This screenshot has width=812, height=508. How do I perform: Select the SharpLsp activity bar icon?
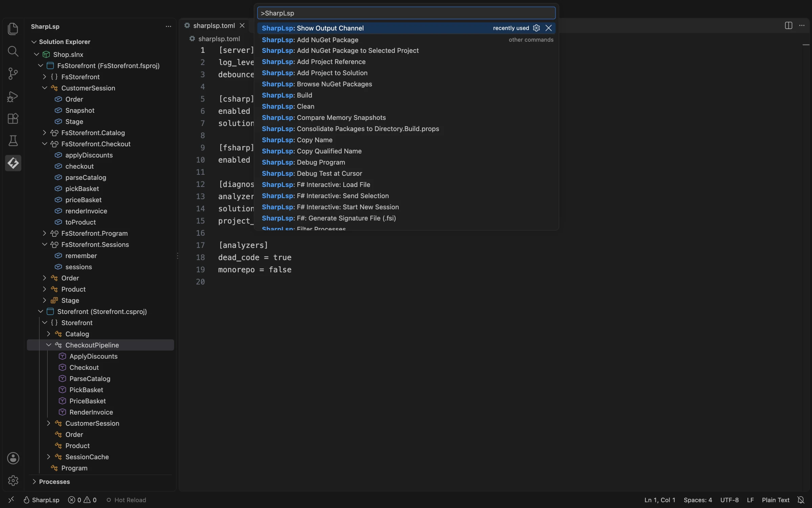coord(13,163)
